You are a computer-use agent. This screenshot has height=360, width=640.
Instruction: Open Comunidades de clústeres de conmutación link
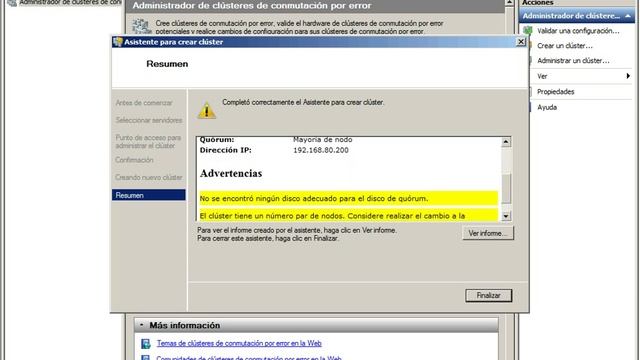(x=249, y=358)
